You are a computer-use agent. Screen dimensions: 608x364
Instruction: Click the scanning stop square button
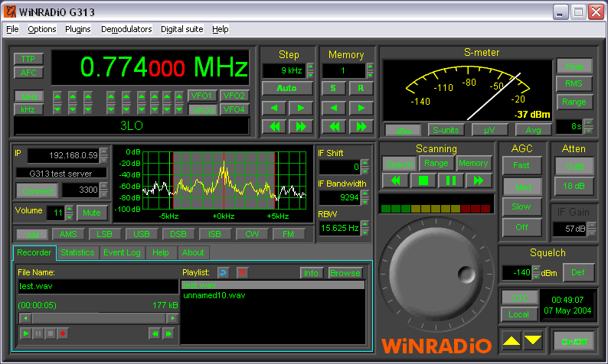(x=422, y=180)
